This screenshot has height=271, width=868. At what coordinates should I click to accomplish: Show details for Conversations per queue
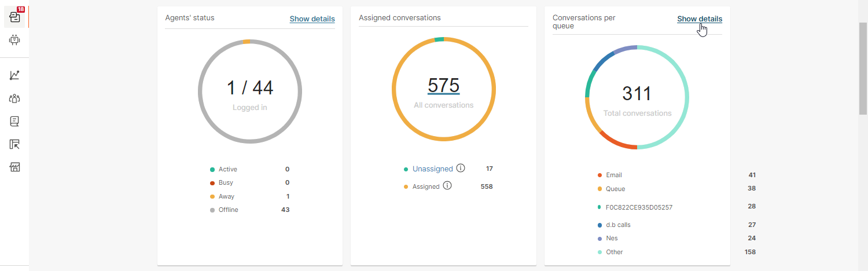(700, 19)
